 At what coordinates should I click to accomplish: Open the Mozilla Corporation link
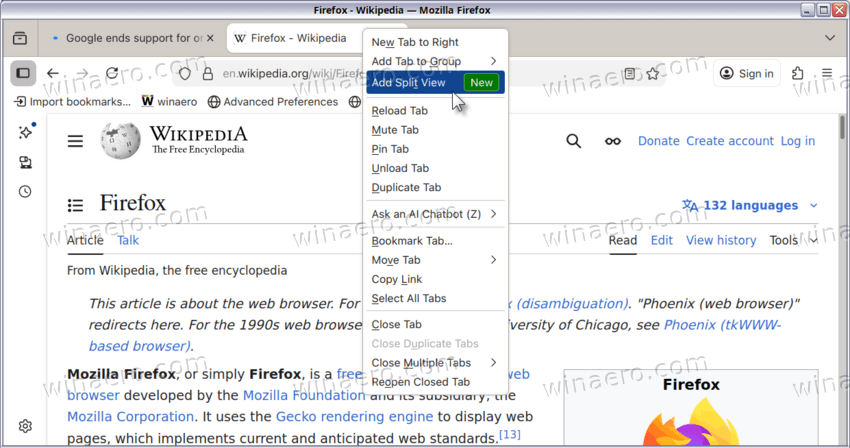(x=130, y=417)
